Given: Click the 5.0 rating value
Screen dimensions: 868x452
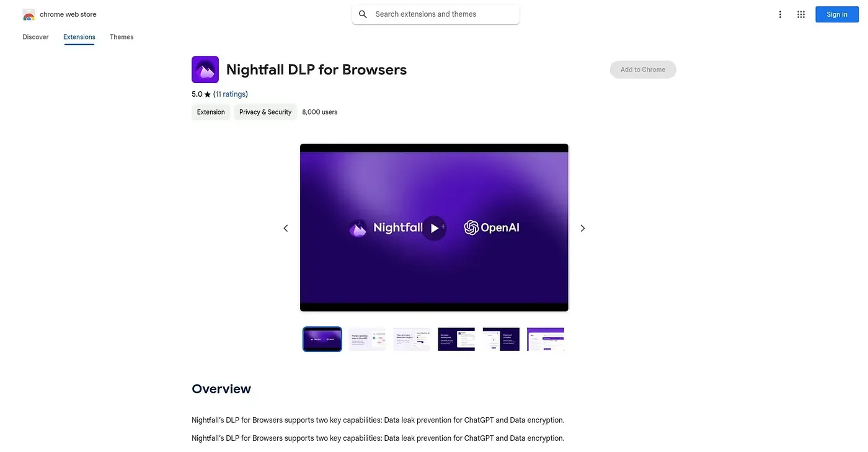Looking at the screenshot, I should pyautogui.click(x=197, y=94).
